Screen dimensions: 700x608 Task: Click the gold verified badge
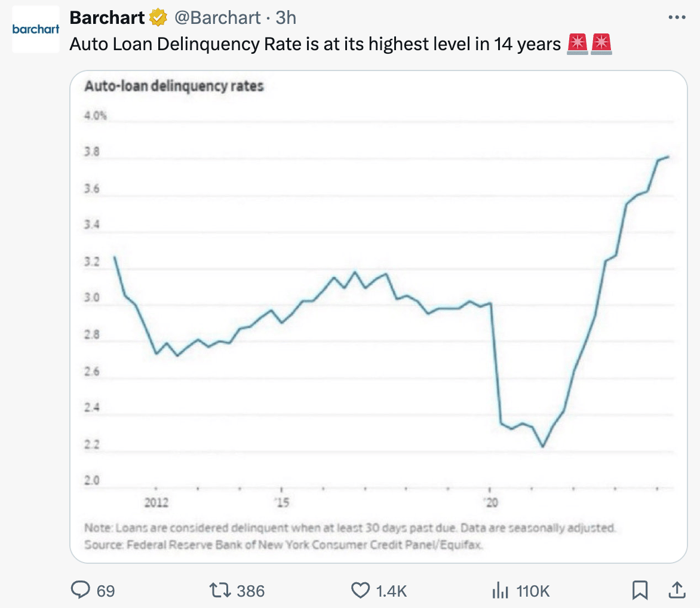158,19
